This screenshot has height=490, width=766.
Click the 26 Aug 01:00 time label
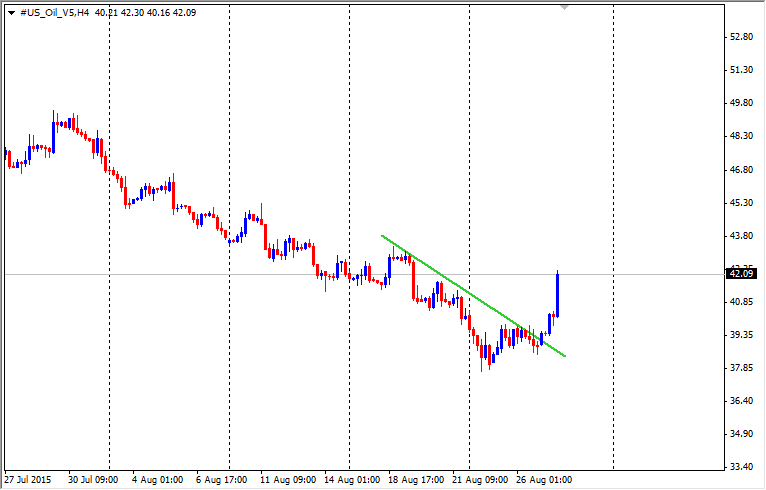click(544, 480)
